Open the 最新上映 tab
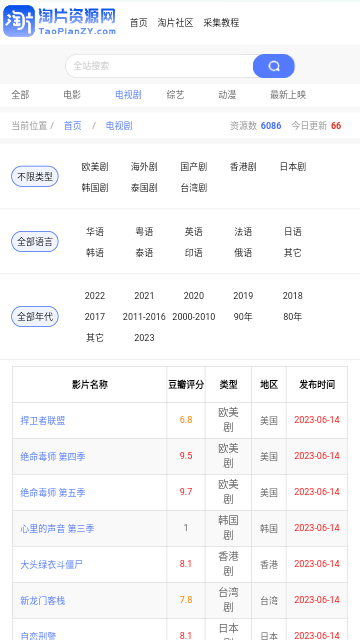The width and height of the screenshot is (360, 640). [x=288, y=95]
